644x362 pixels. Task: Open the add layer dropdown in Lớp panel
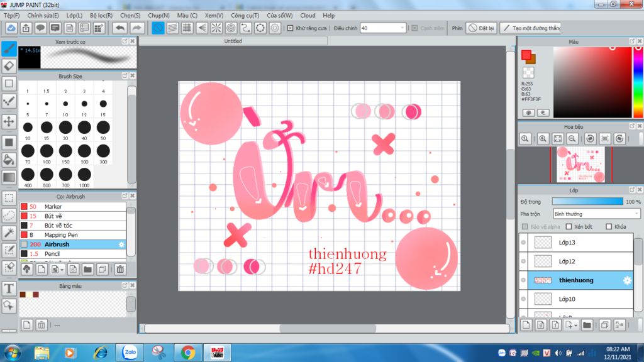point(575,326)
